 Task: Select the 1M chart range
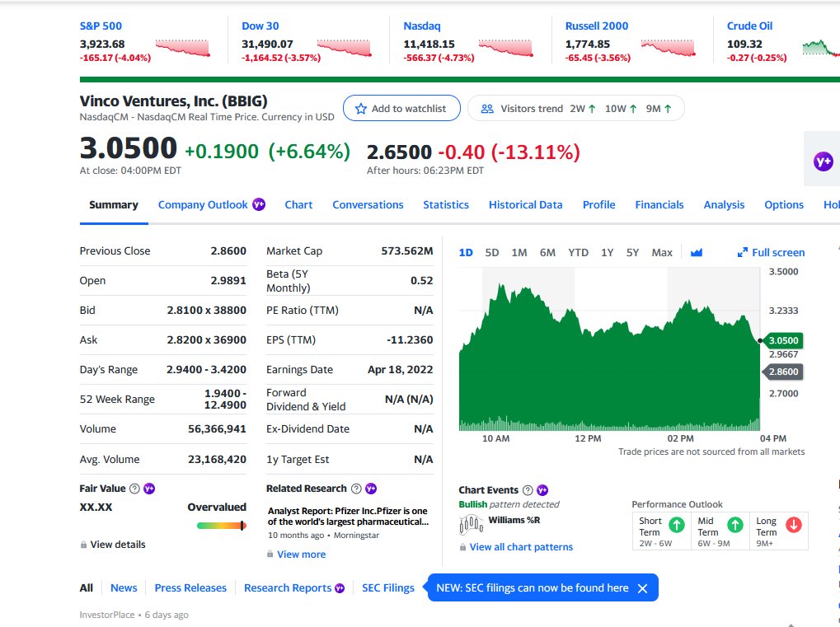coord(519,252)
